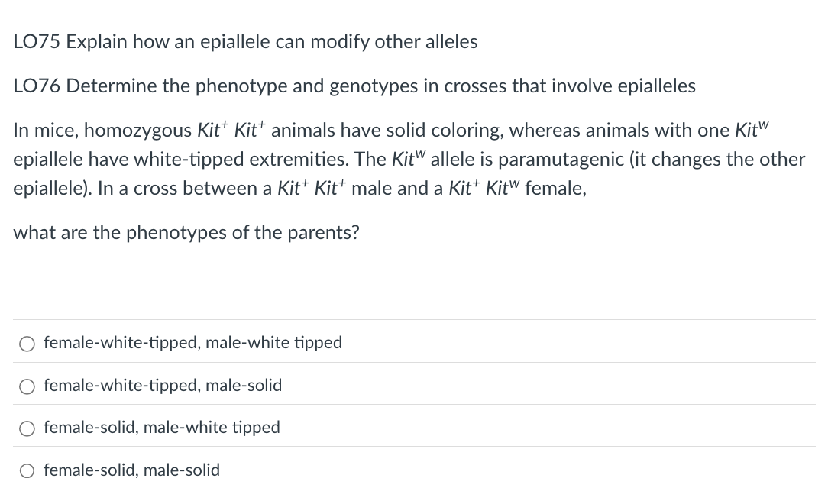Click the LO76 learning objective text
Image resolution: width=828 pixels, height=504 pixels.
(354, 86)
